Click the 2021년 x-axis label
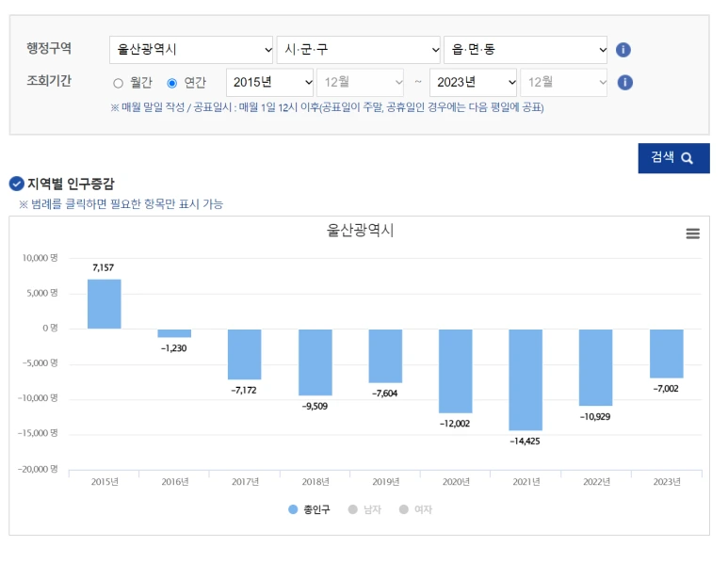 526,482
